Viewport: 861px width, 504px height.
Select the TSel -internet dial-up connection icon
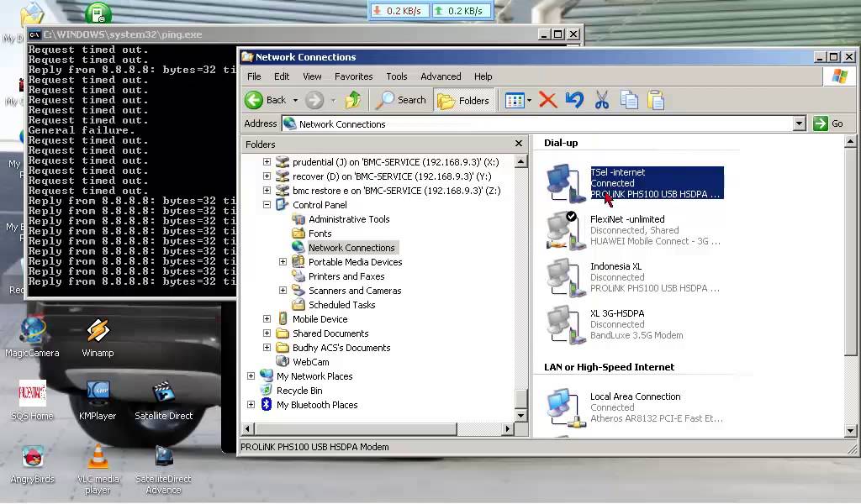pos(566,183)
